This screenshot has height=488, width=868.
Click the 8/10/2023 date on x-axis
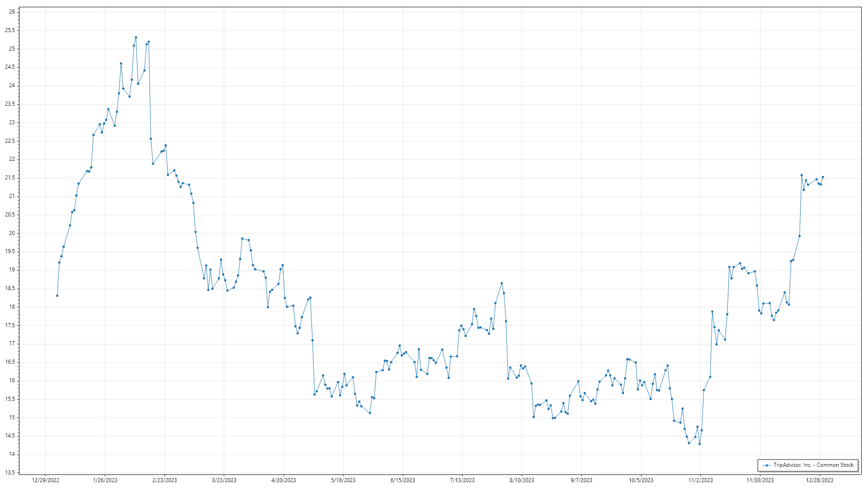tap(522, 480)
